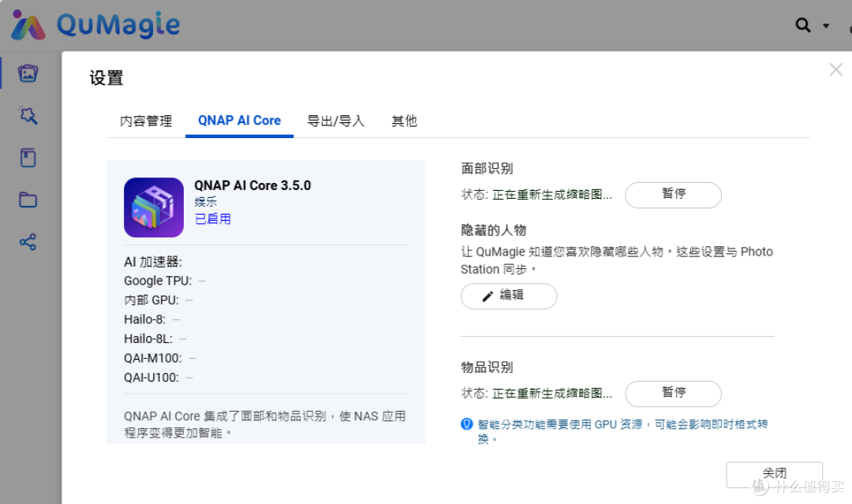
Task: Open the Photos sidebar icon
Action: pyautogui.click(x=28, y=73)
